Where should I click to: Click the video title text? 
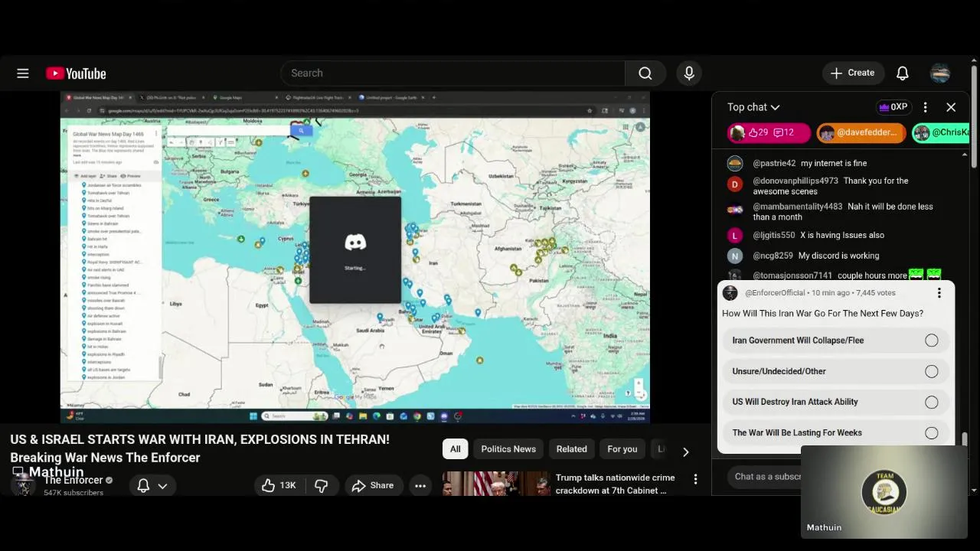200,448
